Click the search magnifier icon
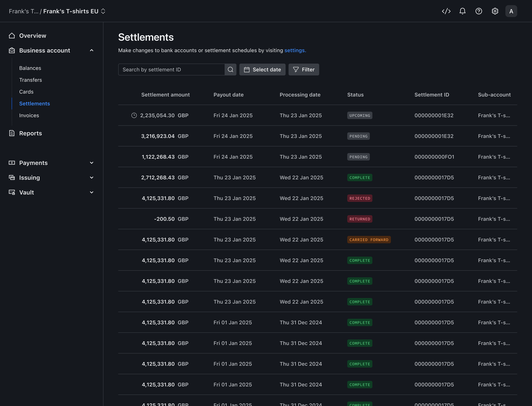532x406 pixels. pos(230,70)
